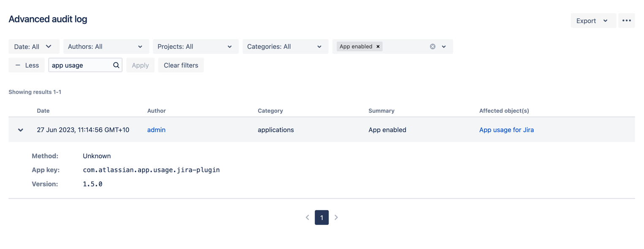Go to the previous results page
Screen dimensions: 644x249
(x=307, y=217)
